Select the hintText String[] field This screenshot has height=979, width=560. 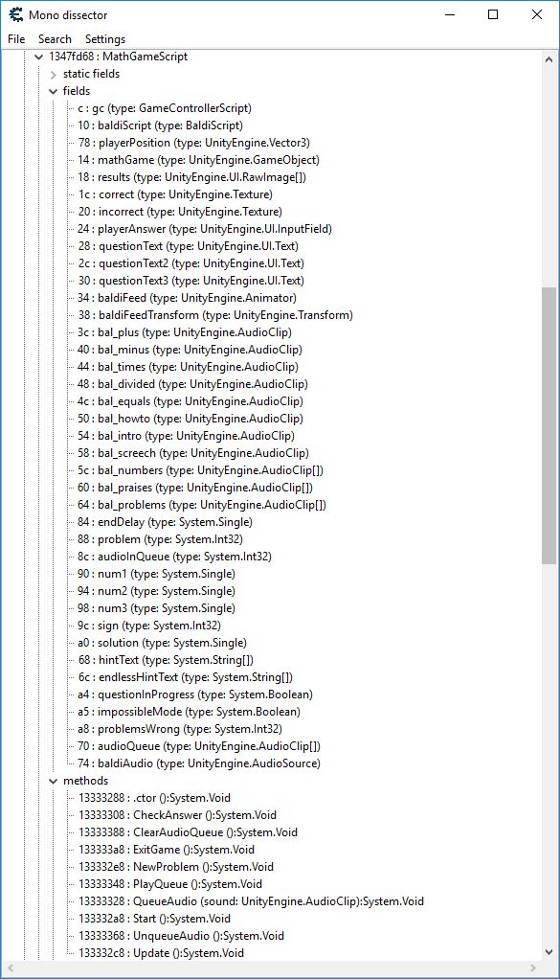pos(166,661)
